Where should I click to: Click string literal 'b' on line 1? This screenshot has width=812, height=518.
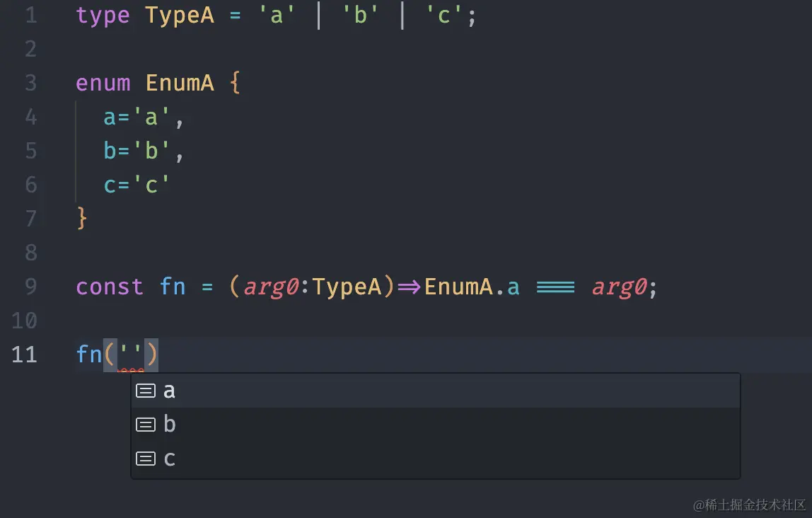[x=361, y=15]
